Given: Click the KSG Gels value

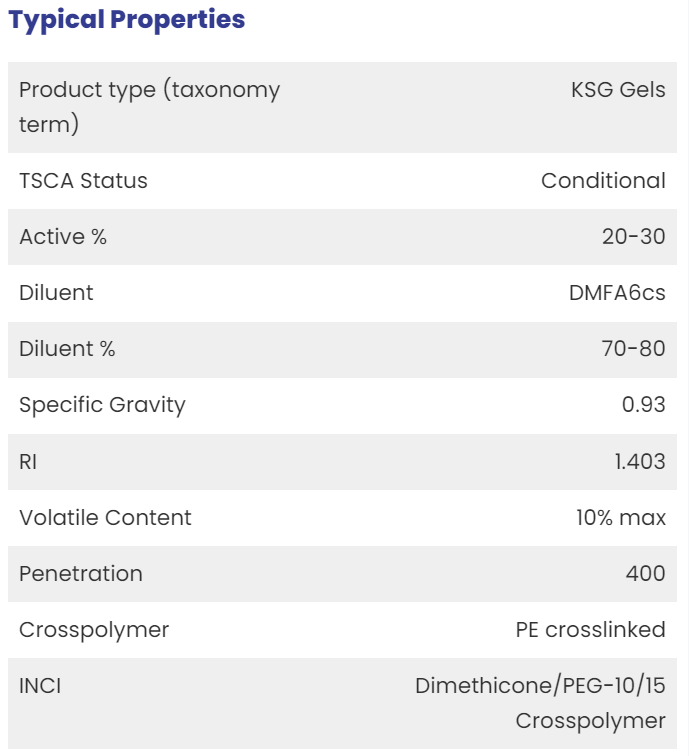Looking at the screenshot, I should pos(618,90).
